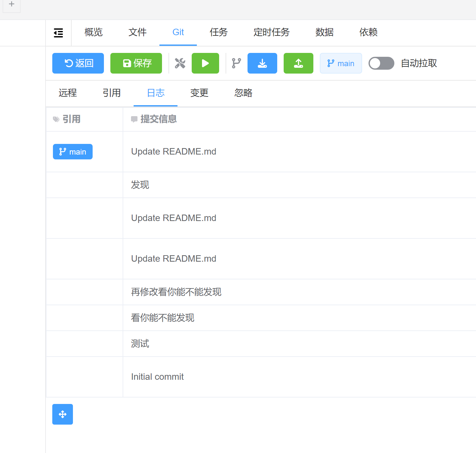This screenshot has width=476, height=453.
Task: Switch to the 变更 subtab
Action: pyautogui.click(x=199, y=93)
